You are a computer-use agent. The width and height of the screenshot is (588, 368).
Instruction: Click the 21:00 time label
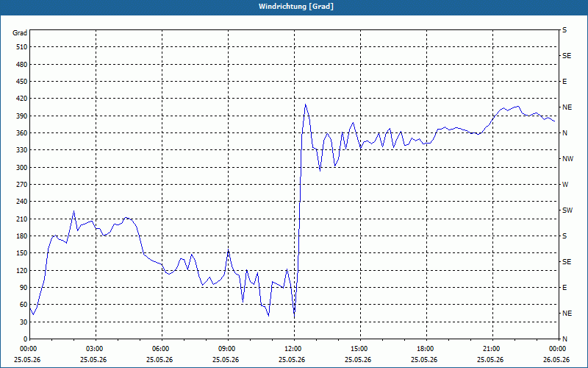[492, 349]
